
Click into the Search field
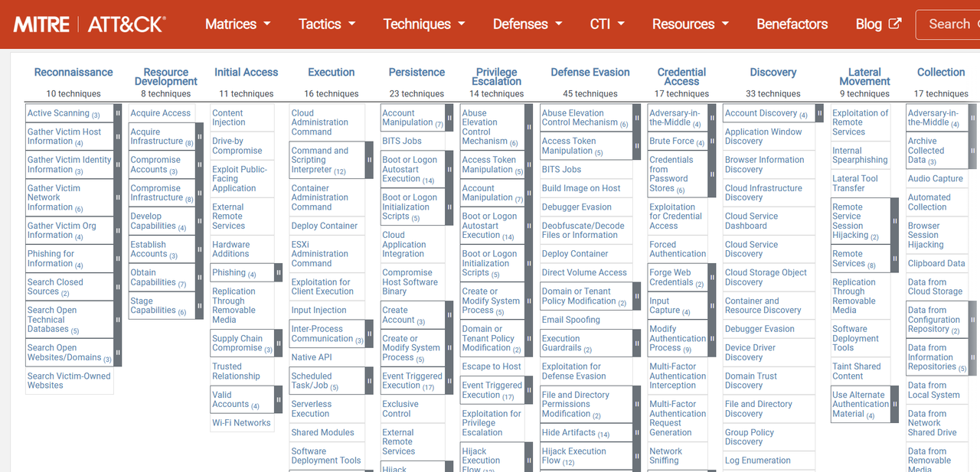[x=948, y=24]
